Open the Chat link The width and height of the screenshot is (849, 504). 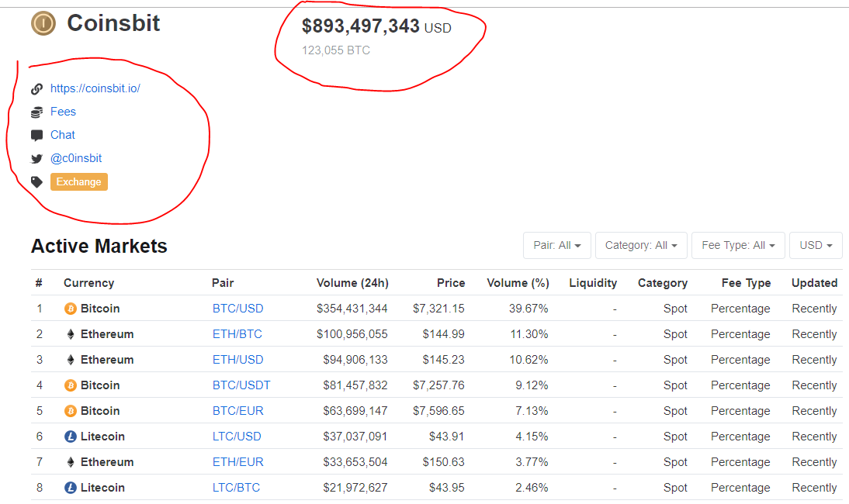(x=63, y=135)
